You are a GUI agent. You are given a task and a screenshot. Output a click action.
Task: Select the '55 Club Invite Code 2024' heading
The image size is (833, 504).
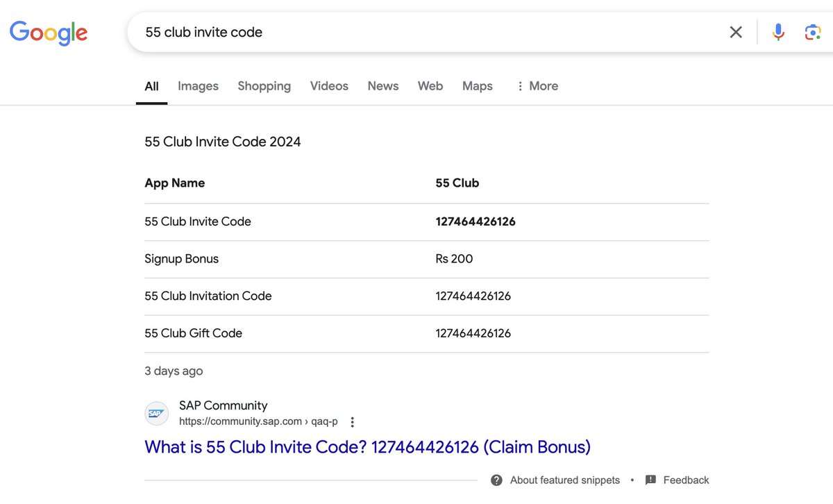pyautogui.click(x=223, y=142)
